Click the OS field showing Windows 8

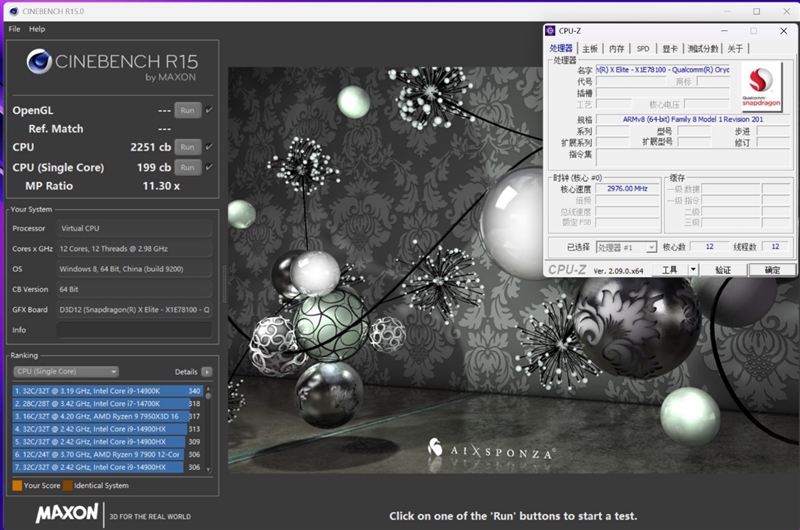coord(134,269)
